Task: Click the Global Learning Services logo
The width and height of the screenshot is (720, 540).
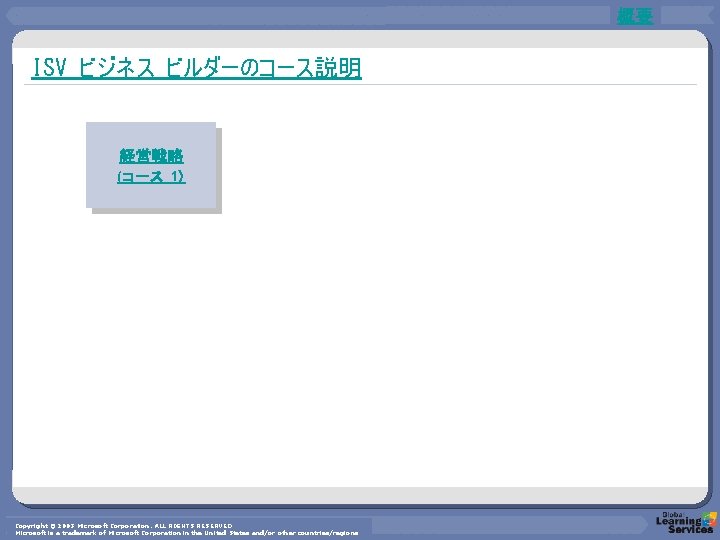Action: [x=686, y=523]
